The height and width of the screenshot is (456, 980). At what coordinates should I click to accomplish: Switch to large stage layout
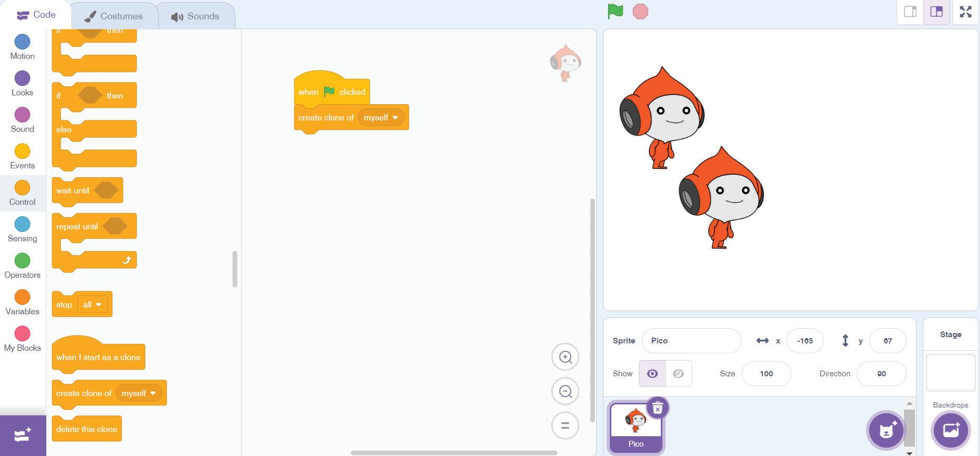936,12
